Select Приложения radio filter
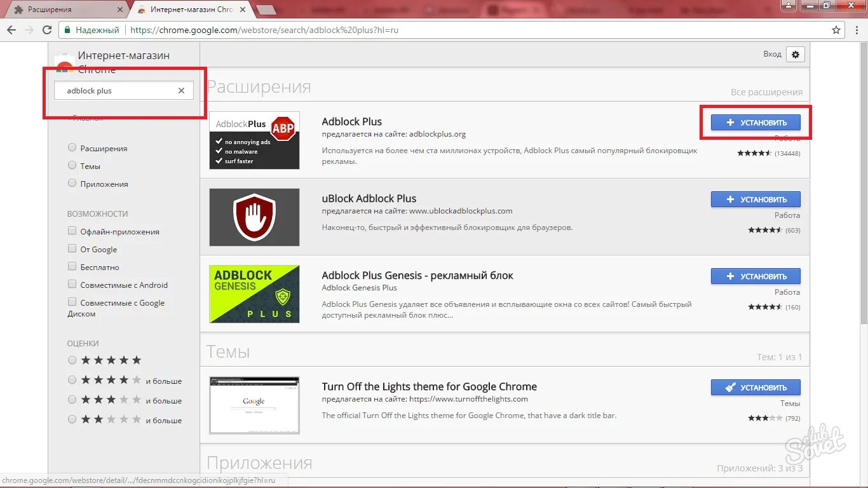 [72, 184]
